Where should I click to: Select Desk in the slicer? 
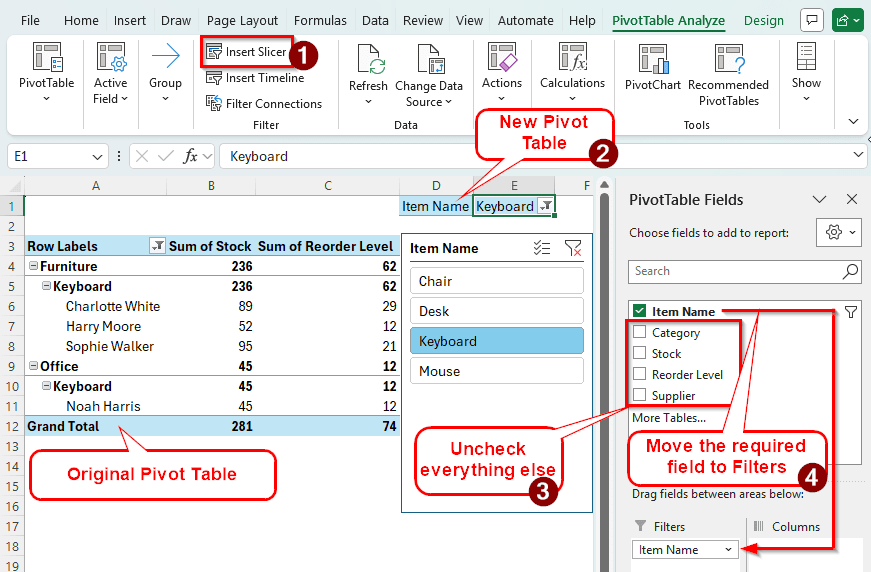[x=496, y=311]
